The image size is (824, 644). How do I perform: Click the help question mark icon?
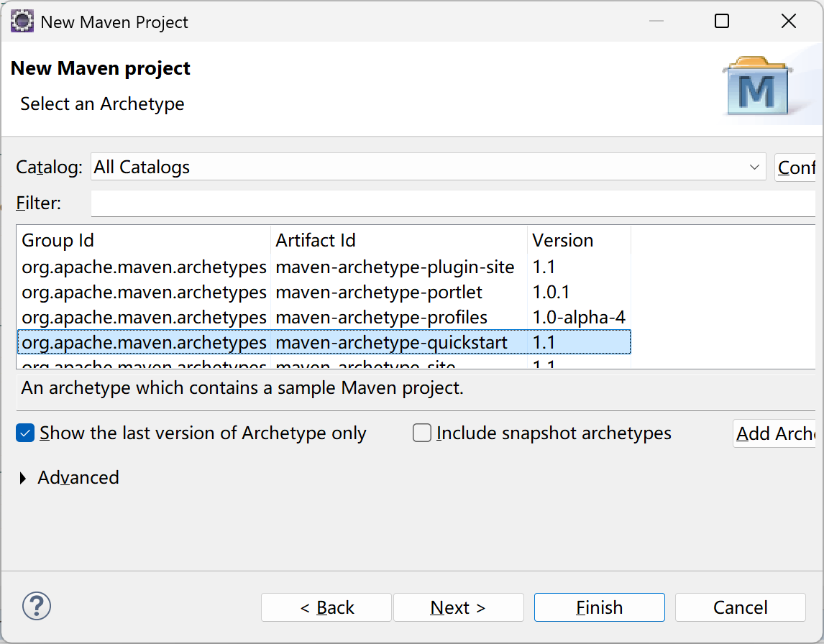(36, 606)
